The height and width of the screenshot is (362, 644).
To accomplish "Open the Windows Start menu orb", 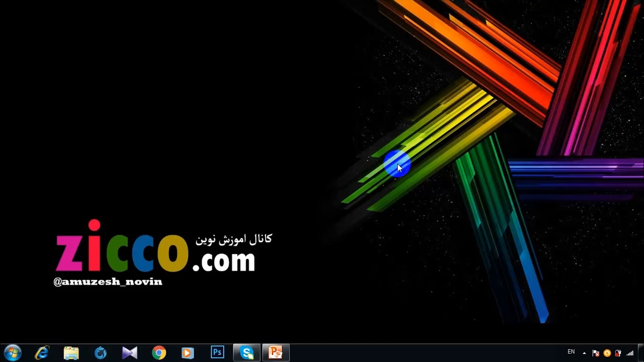I will coord(12,352).
